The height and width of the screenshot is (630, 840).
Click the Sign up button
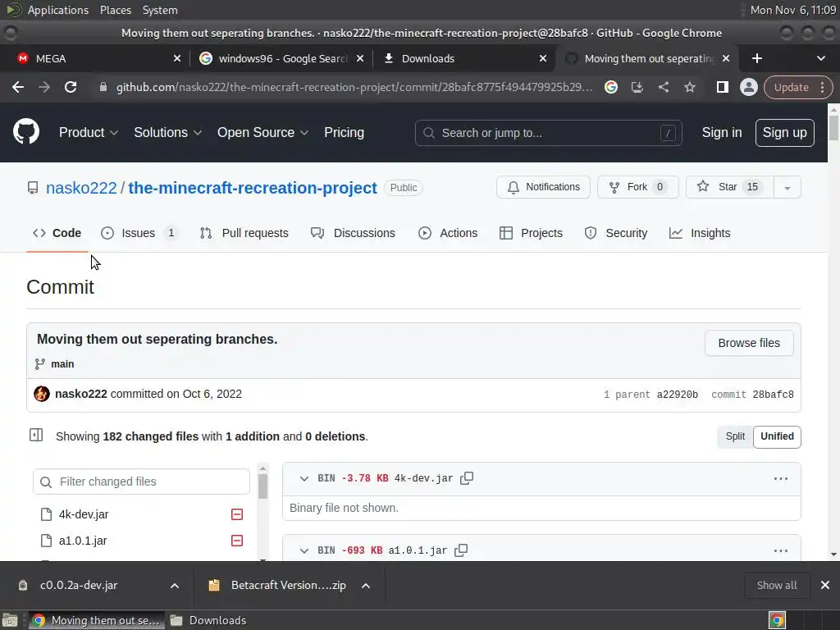tap(784, 132)
